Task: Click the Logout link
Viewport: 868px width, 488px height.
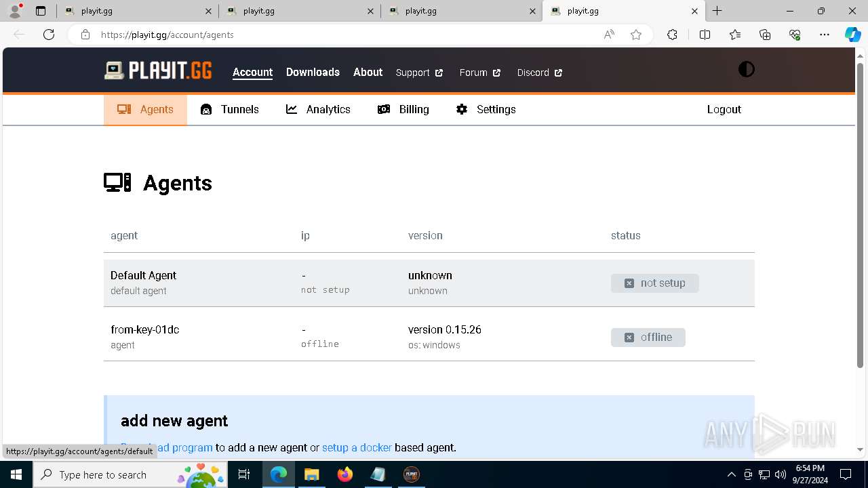Action: pyautogui.click(x=724, y=109)
